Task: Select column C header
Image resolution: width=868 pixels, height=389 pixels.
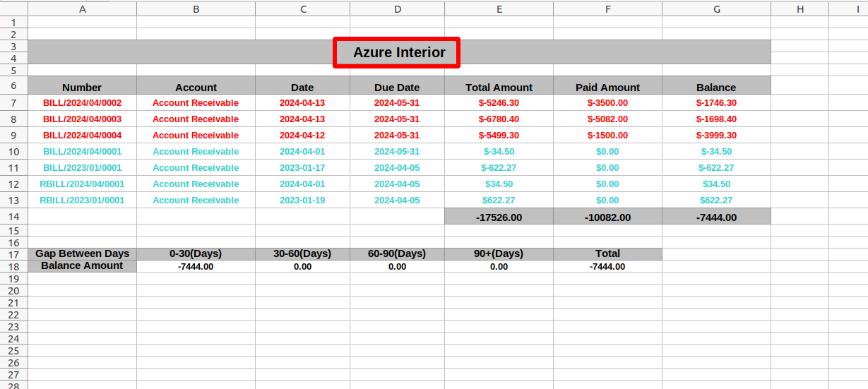Action: click(302, 9)
